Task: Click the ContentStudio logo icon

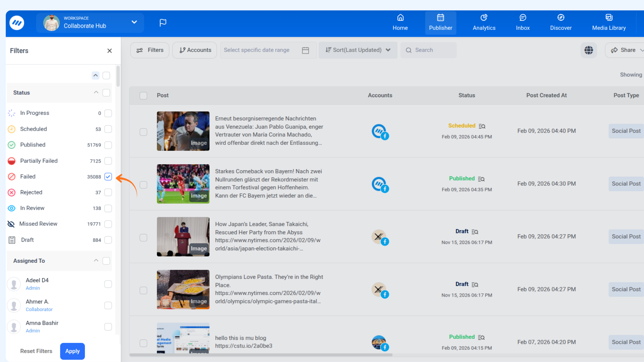Action: (x=17, y=23)
